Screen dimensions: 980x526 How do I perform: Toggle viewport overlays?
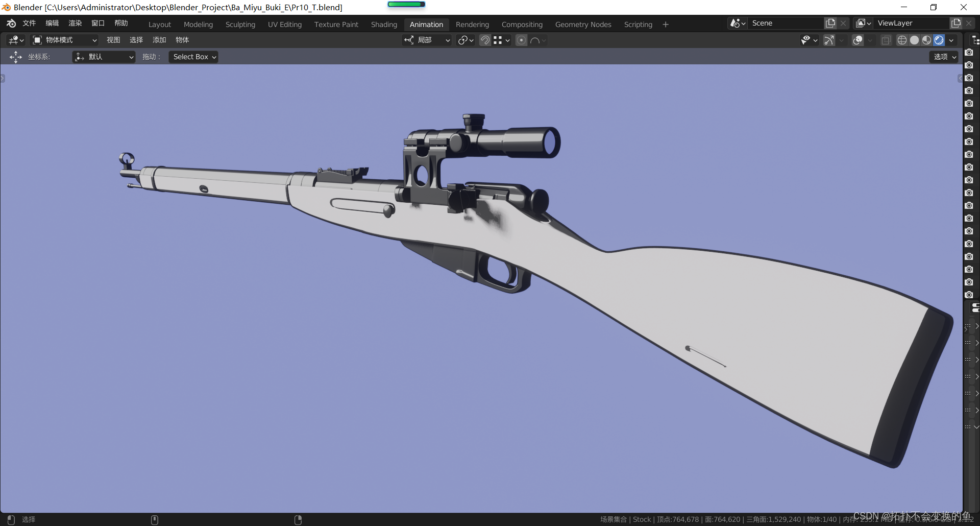(857, 40)
